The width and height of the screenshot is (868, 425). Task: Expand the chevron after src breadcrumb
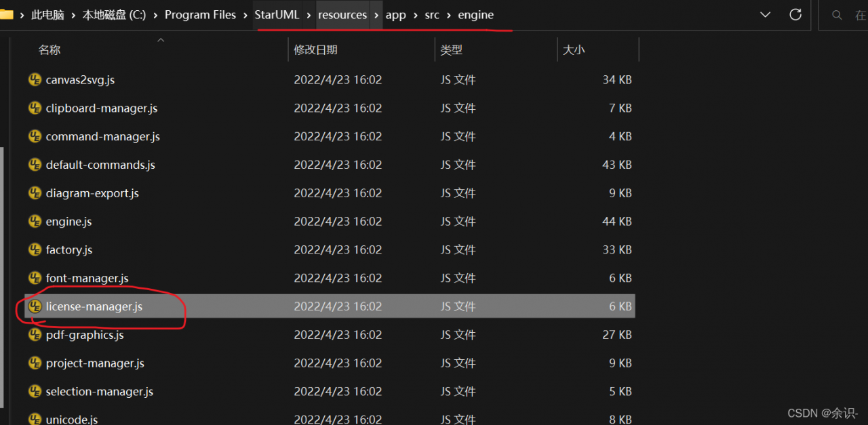click(449, 15)
